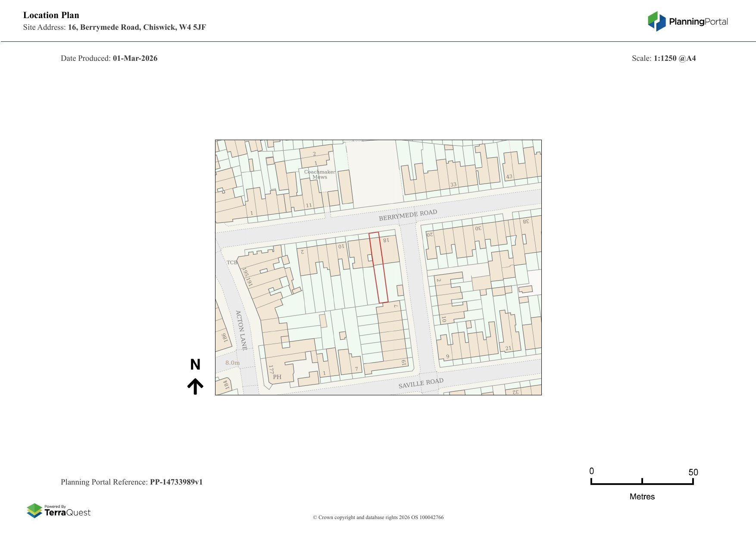
Task: Click the PlanningPortal logo icon
Action: click(x=656, y=21)
